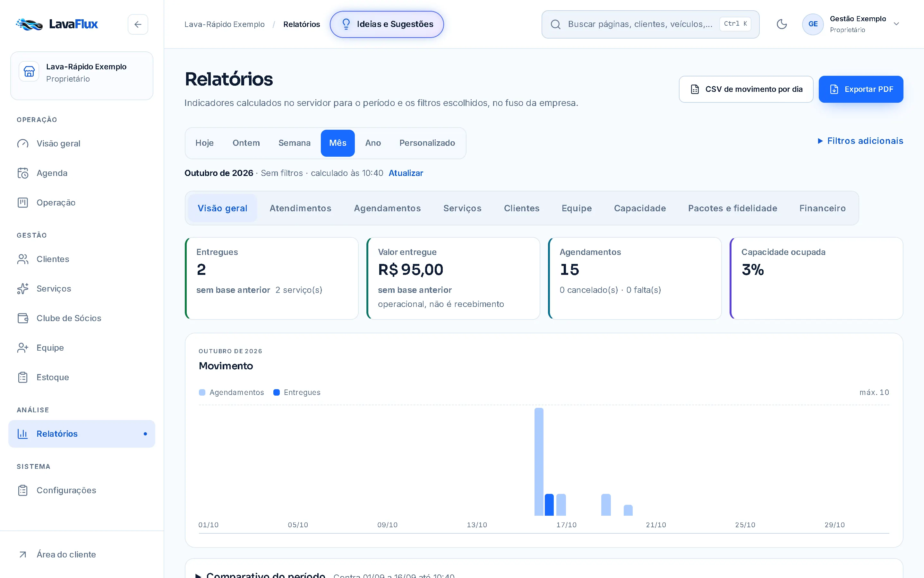Open the Gestão Exemplo account dropdown chevron
The height and width of the screenshot is (578, 924).
click(896, 24)
